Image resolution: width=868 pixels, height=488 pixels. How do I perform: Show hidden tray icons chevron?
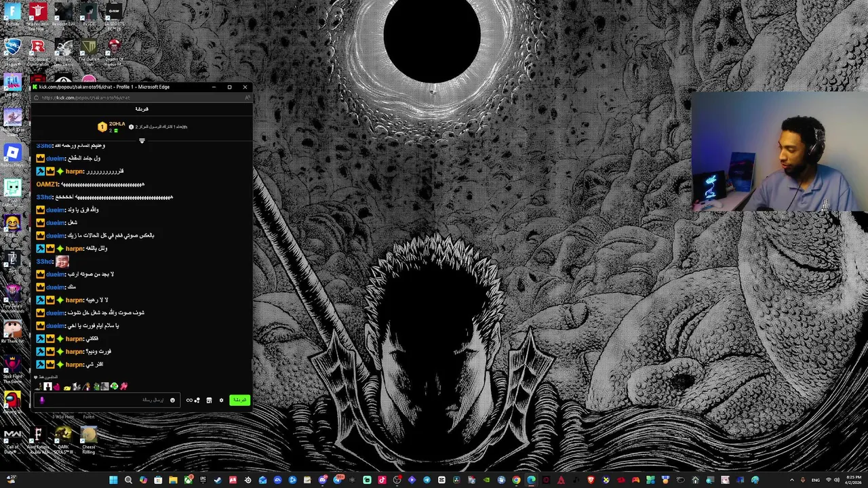[x=792, y=480]
